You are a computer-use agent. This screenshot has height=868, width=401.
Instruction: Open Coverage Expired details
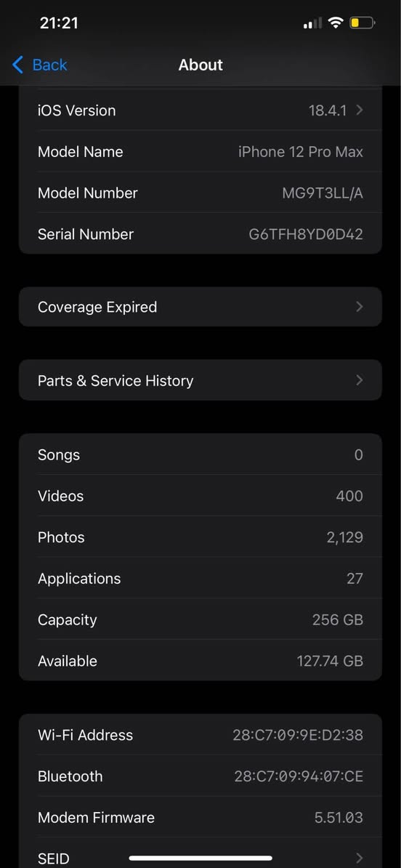coord(200,307)
